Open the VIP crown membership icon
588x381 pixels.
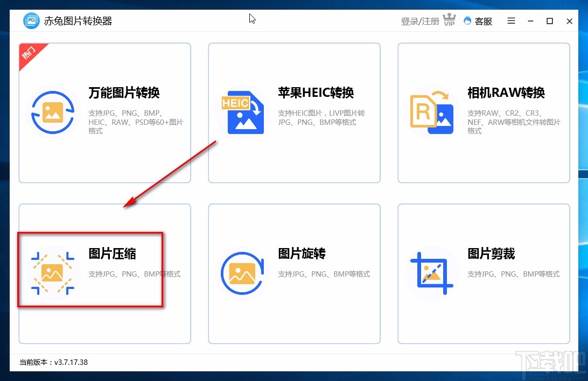[x=449, y=19]
